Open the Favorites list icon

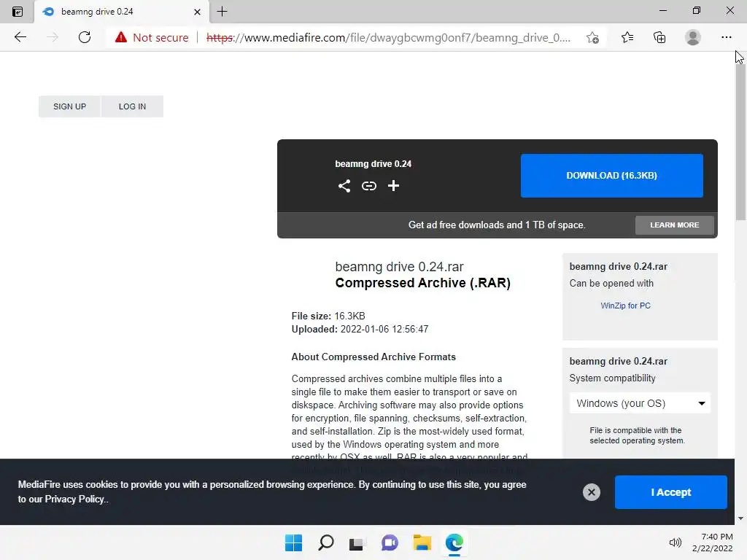click(627, 37)
